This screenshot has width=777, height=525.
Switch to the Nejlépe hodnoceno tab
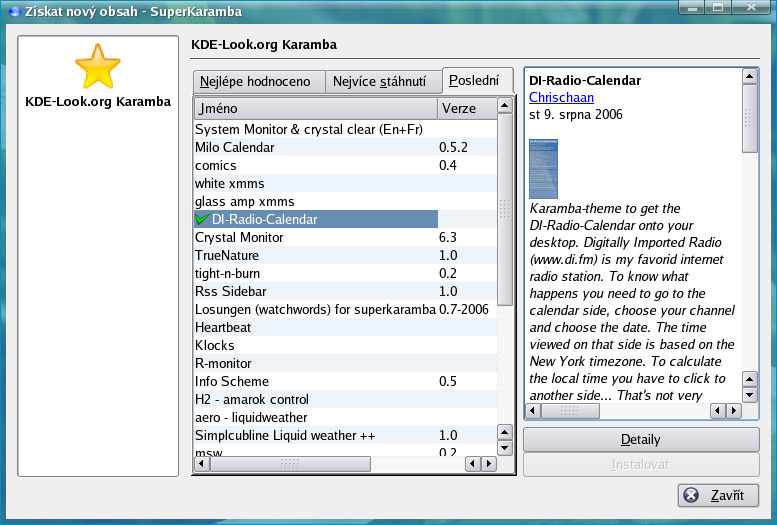click(x=258, y=81)
